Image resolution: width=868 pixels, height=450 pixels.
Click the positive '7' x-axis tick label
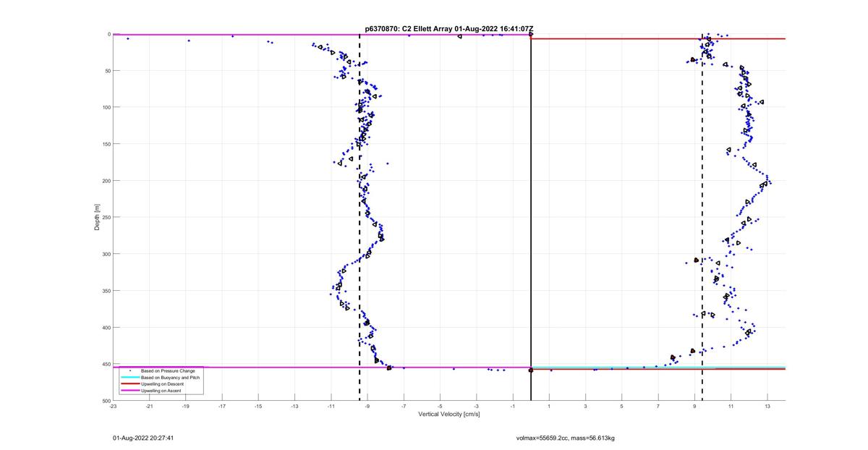click(658, 407)
